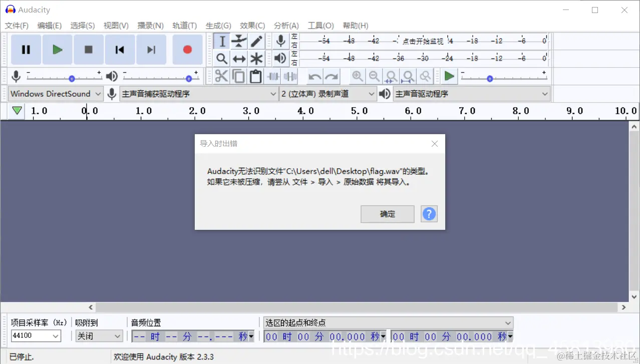
Task: Open the 编辑(E) menu
Action: point(50,26)
